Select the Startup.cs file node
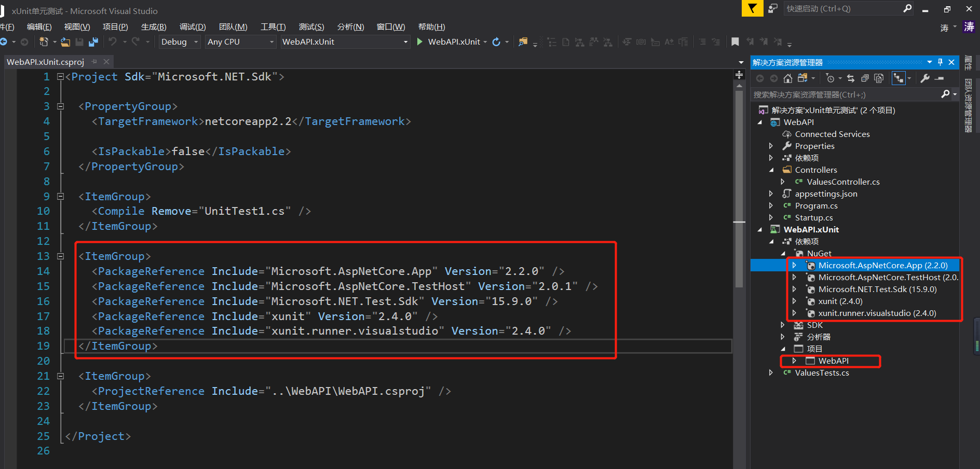Image resolution: width=980 pixels, height=469 pixels. tap(814, 218)
